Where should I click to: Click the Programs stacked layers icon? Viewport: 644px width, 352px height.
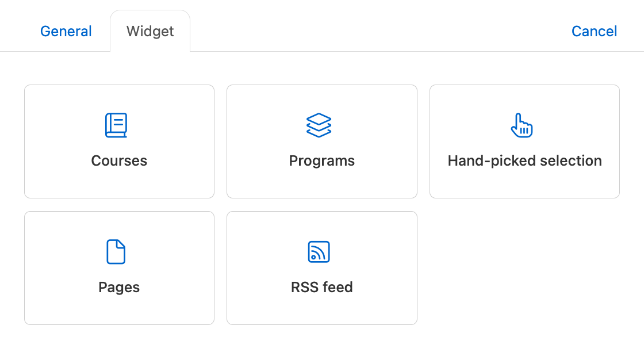click(319, 125)
